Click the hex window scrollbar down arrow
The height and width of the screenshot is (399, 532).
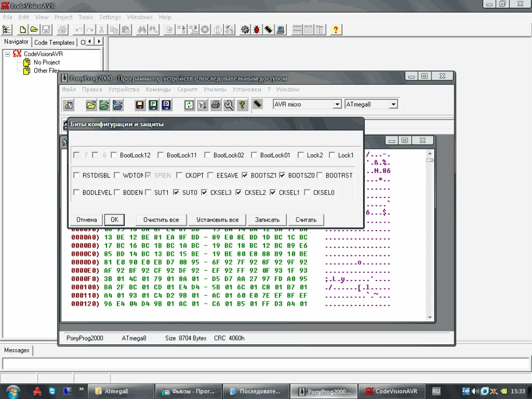(x=430, y=317)
